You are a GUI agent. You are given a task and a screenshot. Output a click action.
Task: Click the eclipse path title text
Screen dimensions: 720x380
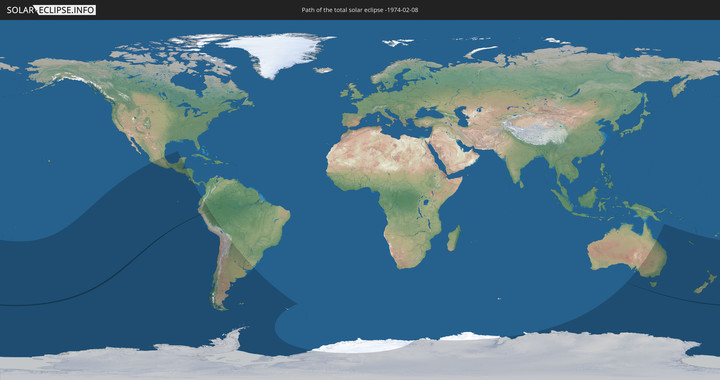(360, 10)
